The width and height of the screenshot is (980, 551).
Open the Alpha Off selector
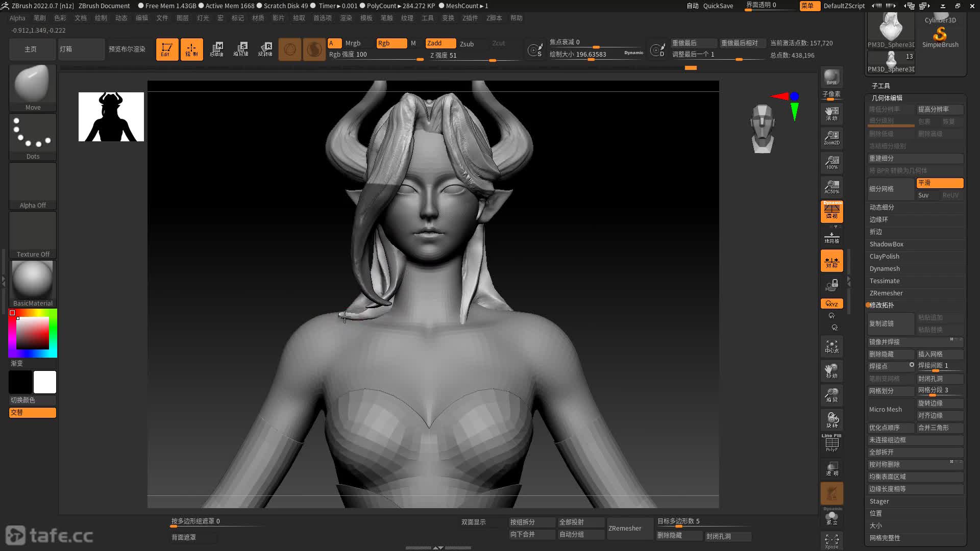coord(33,186)
